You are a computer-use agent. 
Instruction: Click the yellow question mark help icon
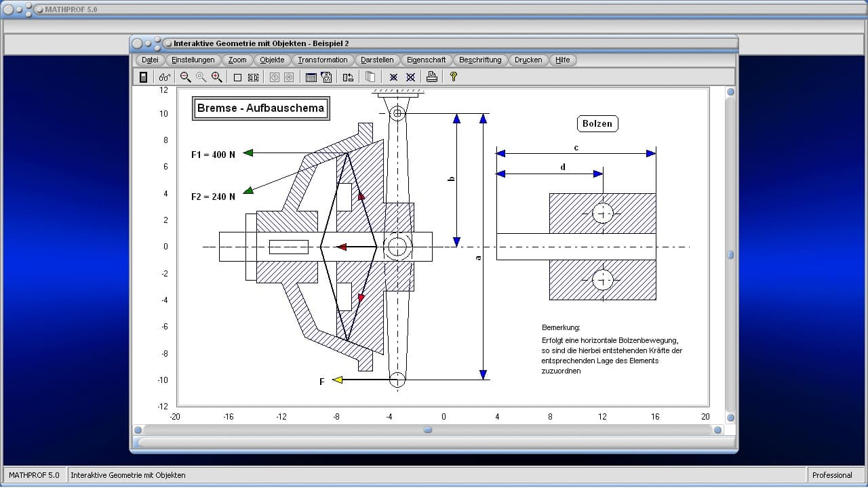click(454, 77)
